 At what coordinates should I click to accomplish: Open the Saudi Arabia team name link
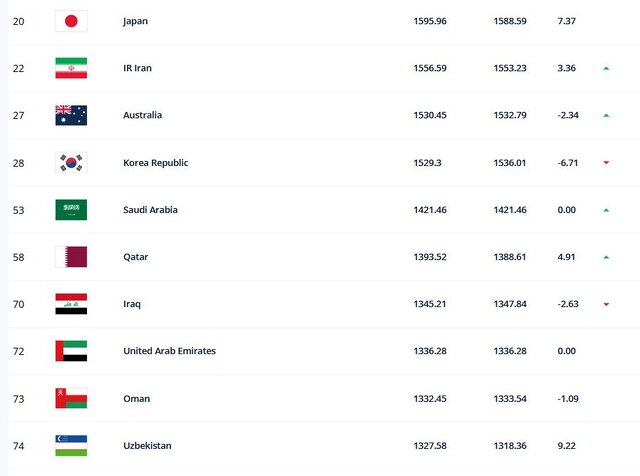click(150, 210)
